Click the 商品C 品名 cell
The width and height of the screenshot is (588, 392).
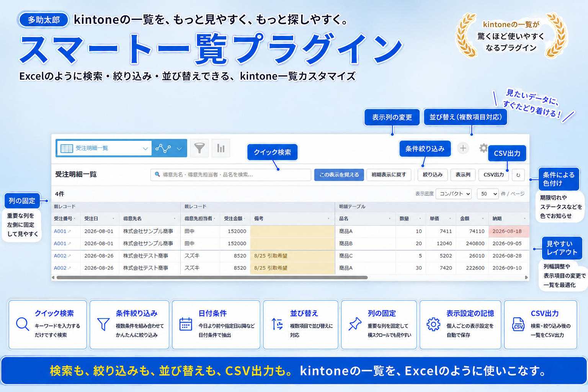(365, 256)
